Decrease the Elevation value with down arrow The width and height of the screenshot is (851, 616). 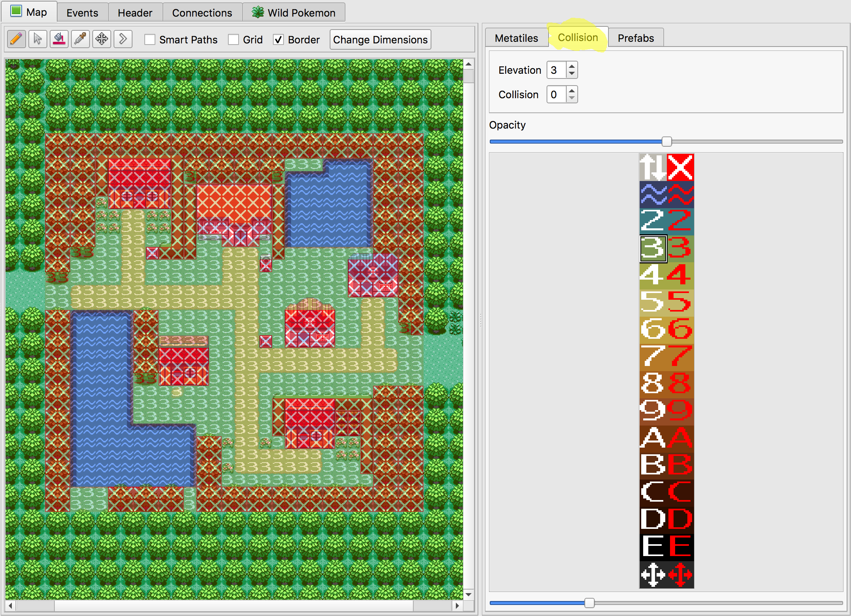tap(572, 74)
